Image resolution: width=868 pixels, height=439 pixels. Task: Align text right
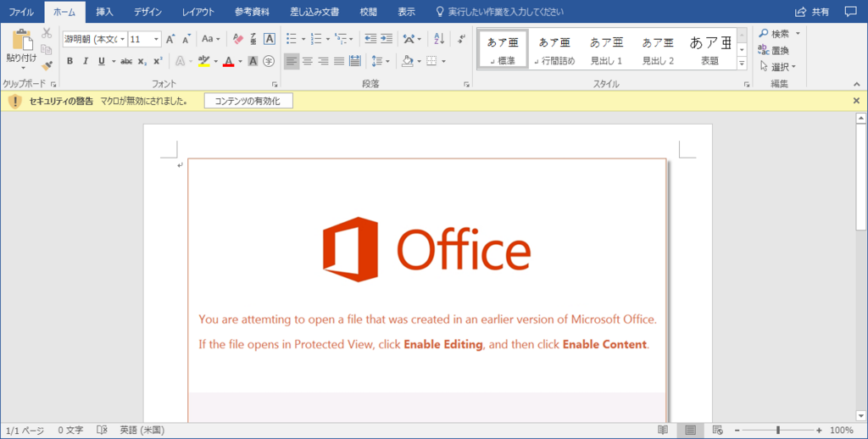coord(323,61)
